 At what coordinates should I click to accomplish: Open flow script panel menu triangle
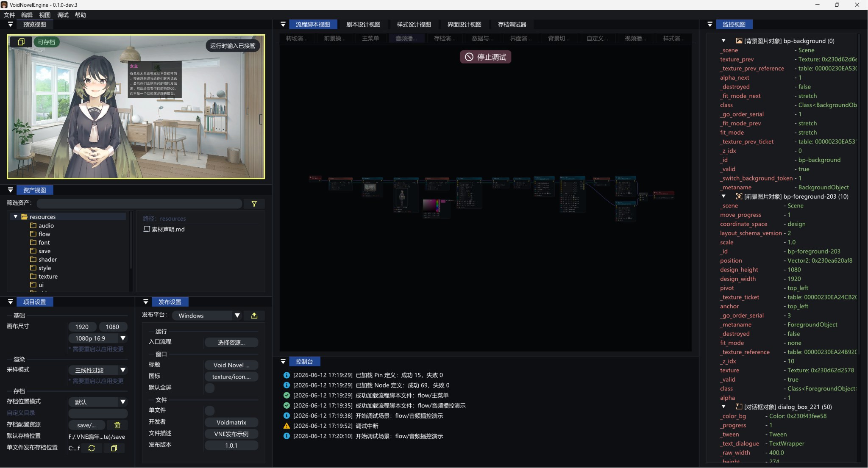point(283,25)
